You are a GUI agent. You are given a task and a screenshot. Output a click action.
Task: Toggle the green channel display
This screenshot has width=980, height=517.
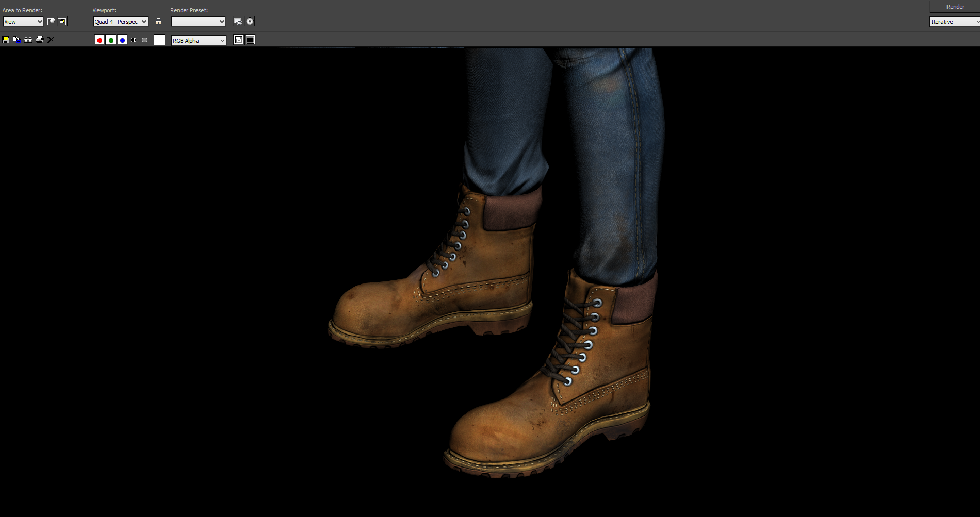tap(111, 40)
